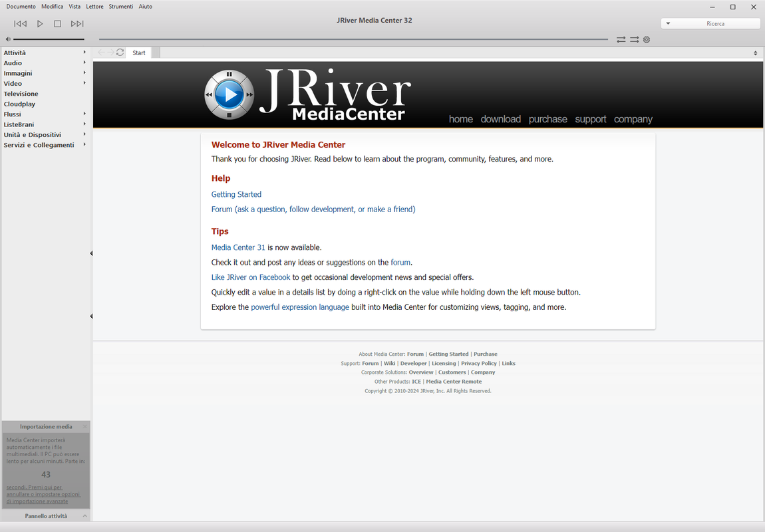Open the Licensing footer link
Viewport: 765px width, 532px height.
click(x=444, y=363)
